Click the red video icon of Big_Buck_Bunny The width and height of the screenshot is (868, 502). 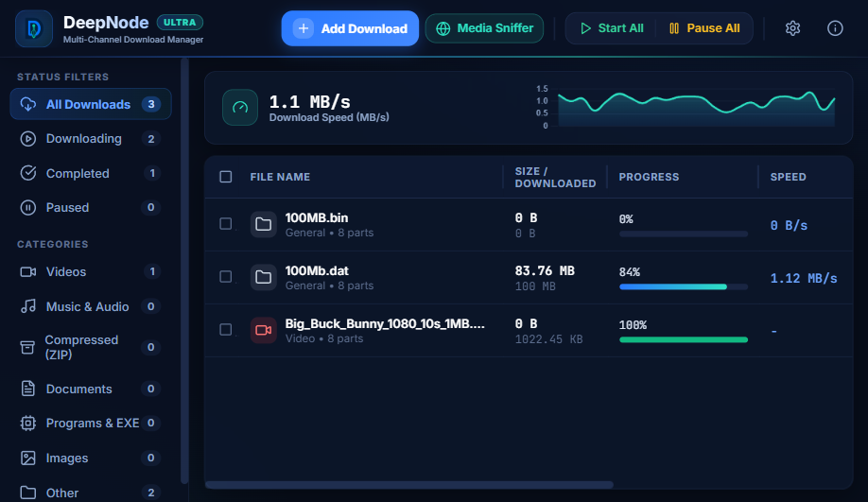tap(264, 331)
